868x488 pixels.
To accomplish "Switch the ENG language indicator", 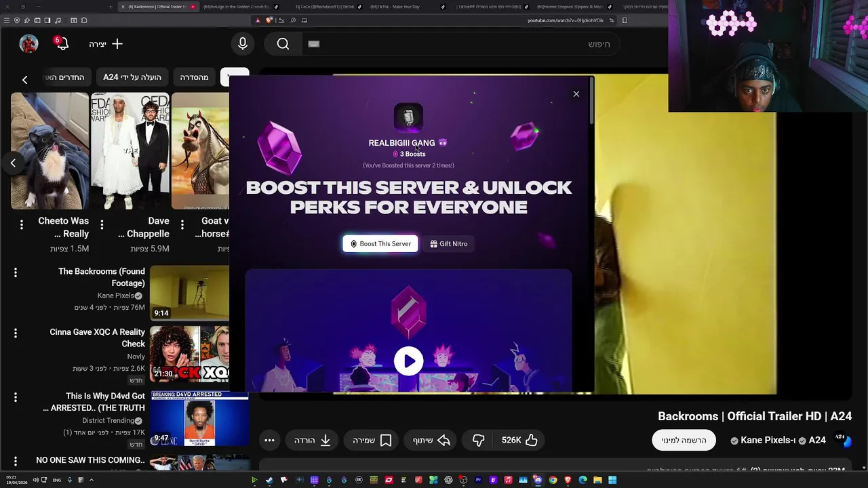I will point(56,480).
